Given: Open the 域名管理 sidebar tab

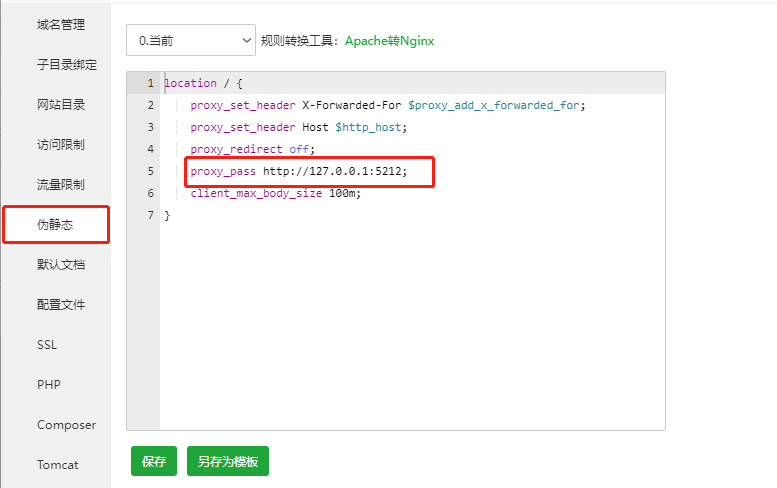Looking at the screenshot, I should pyautogui.click(x=60, y=24).
